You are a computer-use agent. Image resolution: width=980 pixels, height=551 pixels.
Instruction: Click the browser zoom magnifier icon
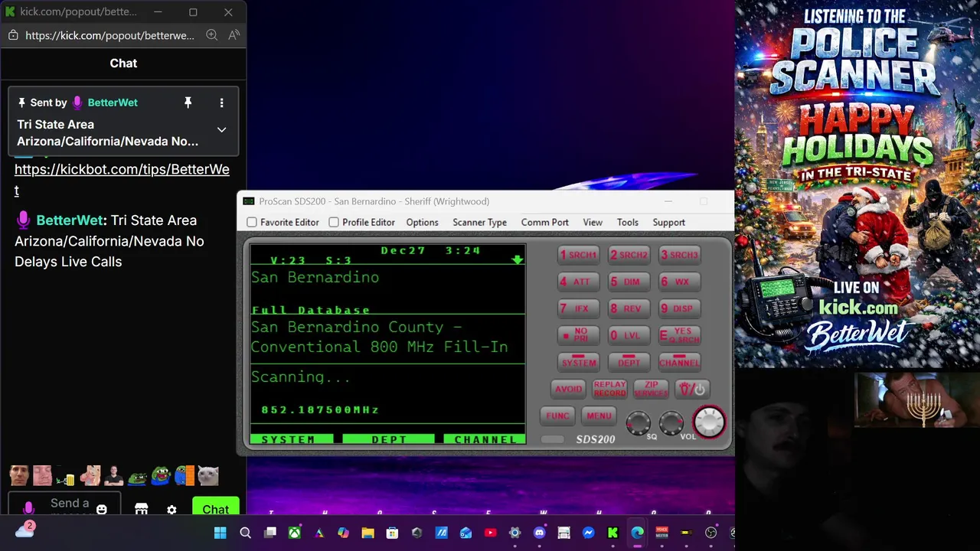211,35
